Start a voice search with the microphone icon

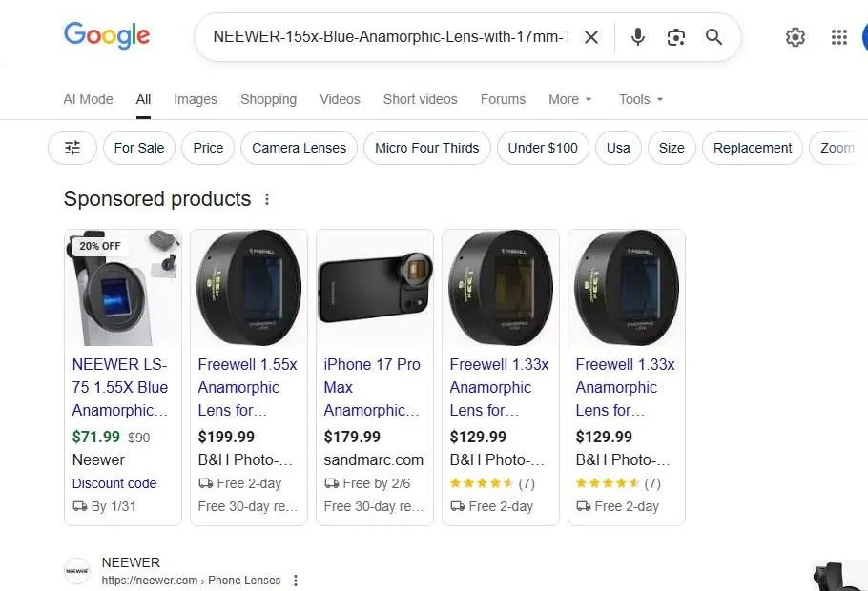(637, 37)
